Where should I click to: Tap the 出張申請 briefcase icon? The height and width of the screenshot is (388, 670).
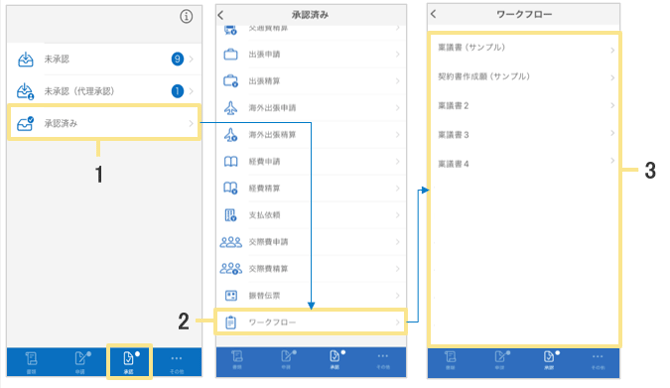tap(231, 54)
